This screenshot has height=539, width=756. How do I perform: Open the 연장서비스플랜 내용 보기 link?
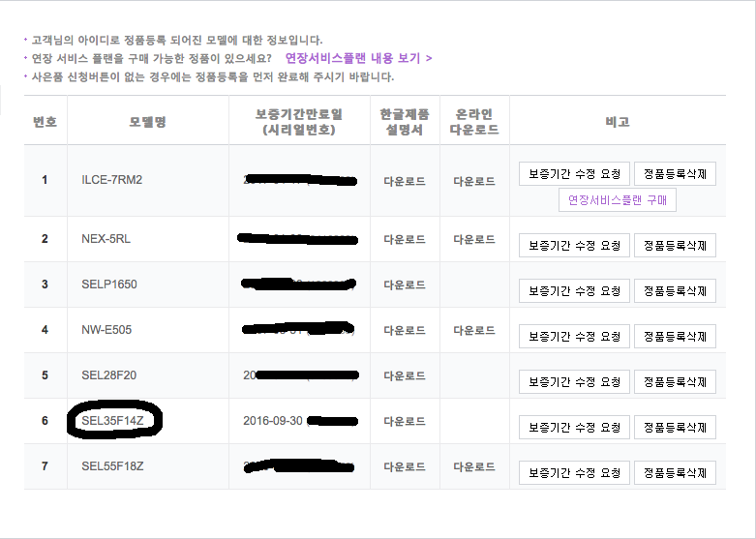tap(358, 58)
